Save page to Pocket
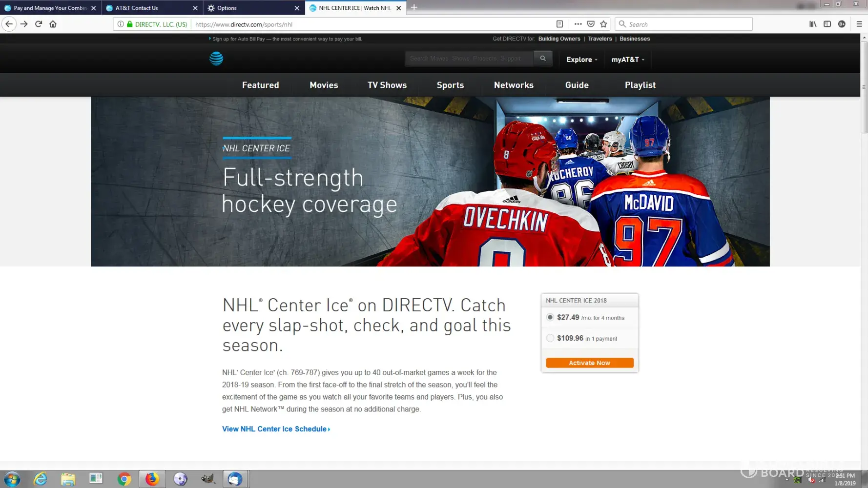 (591, 24)
